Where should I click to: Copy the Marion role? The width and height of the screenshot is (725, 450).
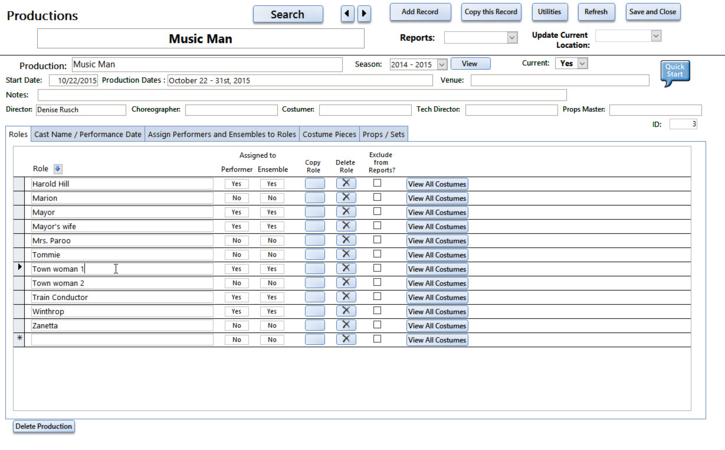tap(315, 198)
